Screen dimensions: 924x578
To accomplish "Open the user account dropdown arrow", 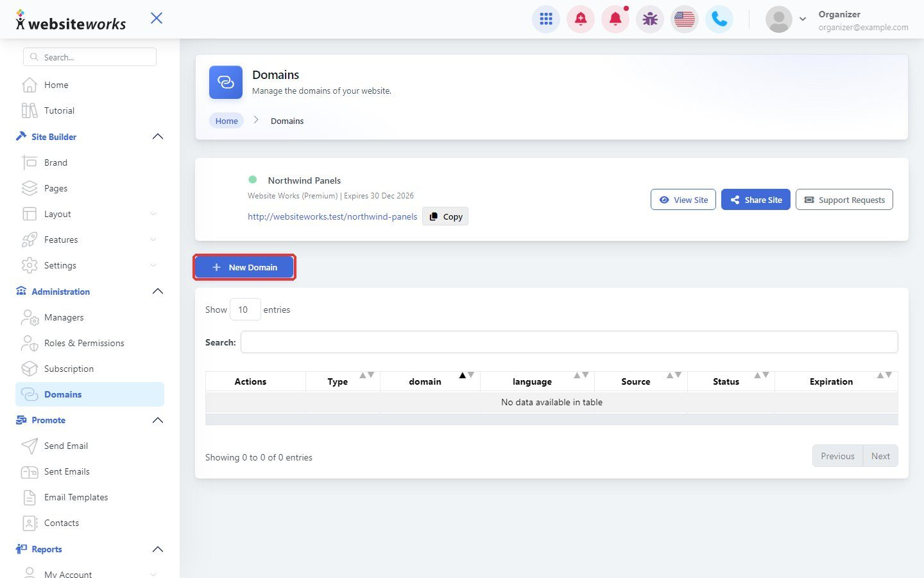I will [x=803, y=19].
